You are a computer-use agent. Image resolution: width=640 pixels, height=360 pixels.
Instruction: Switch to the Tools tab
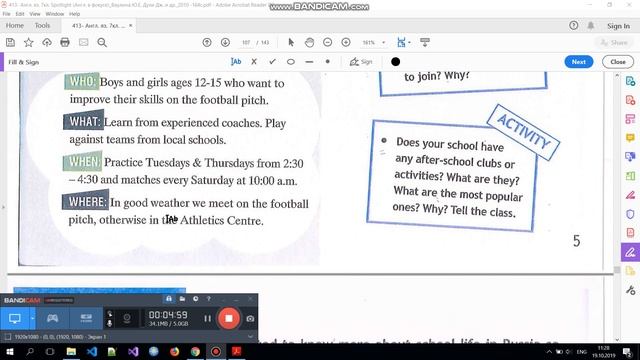pyautogui.click(x=42, y=25)
